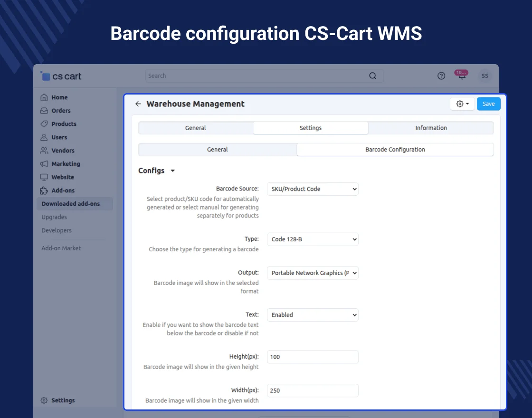Open the barcode Type dropdown

313,239
